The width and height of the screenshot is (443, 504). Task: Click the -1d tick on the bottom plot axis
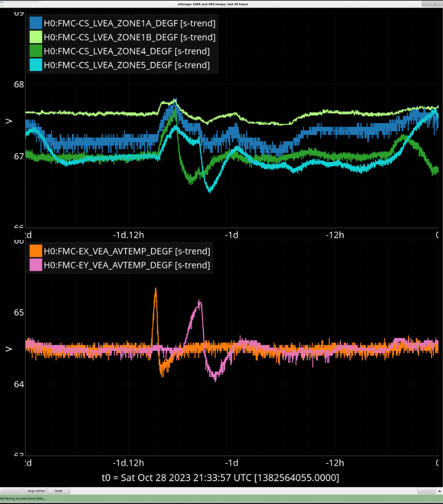[232, 463]
